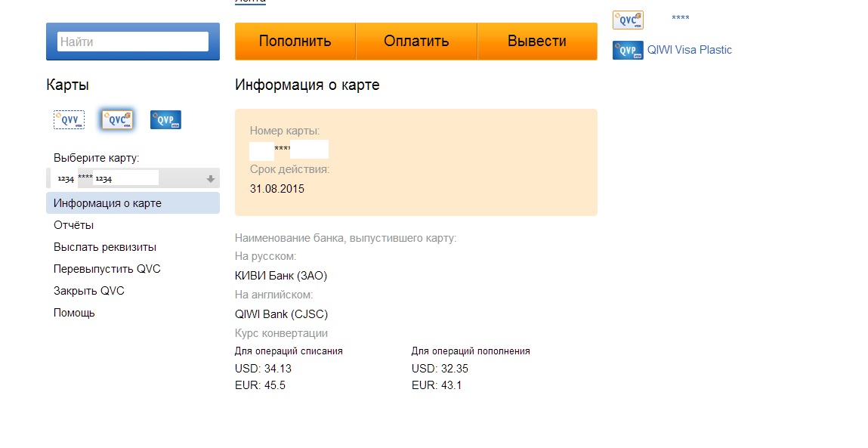Click the Информация о карте page heading
The height and width of the screenshot is (448, 868).
[307, 85]
